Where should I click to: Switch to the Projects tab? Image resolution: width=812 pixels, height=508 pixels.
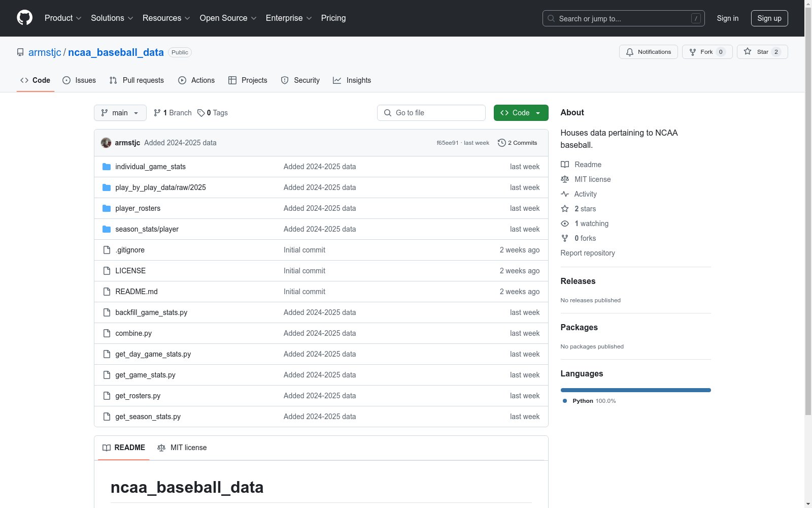248,80
